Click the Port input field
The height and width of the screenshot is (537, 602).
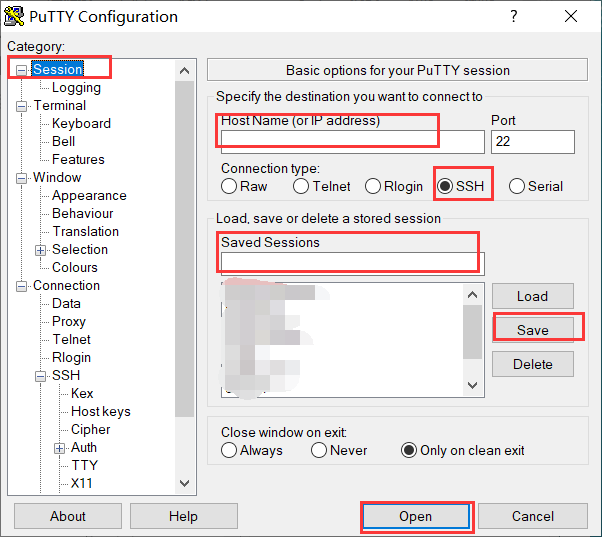pyautogui.click(x=533, y=142)
